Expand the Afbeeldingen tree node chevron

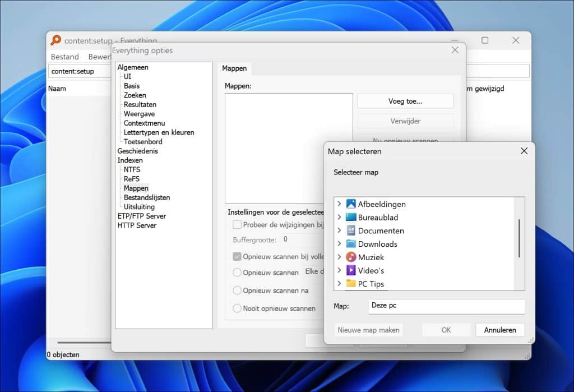339,204
